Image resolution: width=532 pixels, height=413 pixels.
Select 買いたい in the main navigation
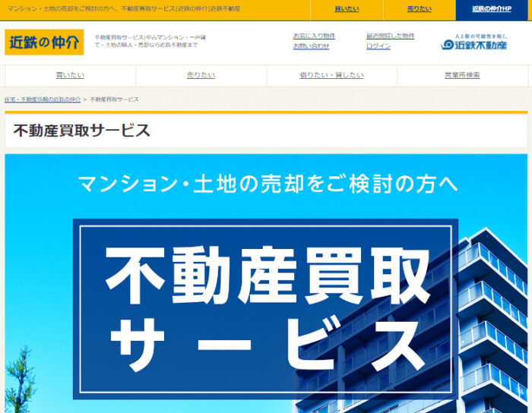tap(70, 75)
